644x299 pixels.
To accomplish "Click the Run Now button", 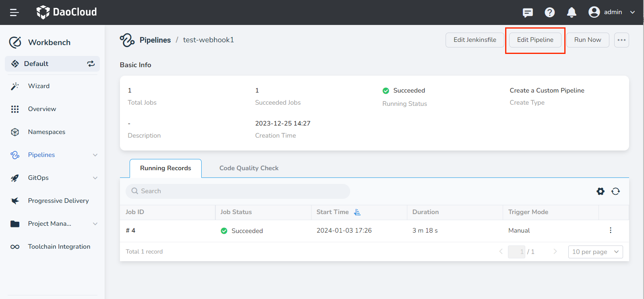I will [x=587, y=40].
